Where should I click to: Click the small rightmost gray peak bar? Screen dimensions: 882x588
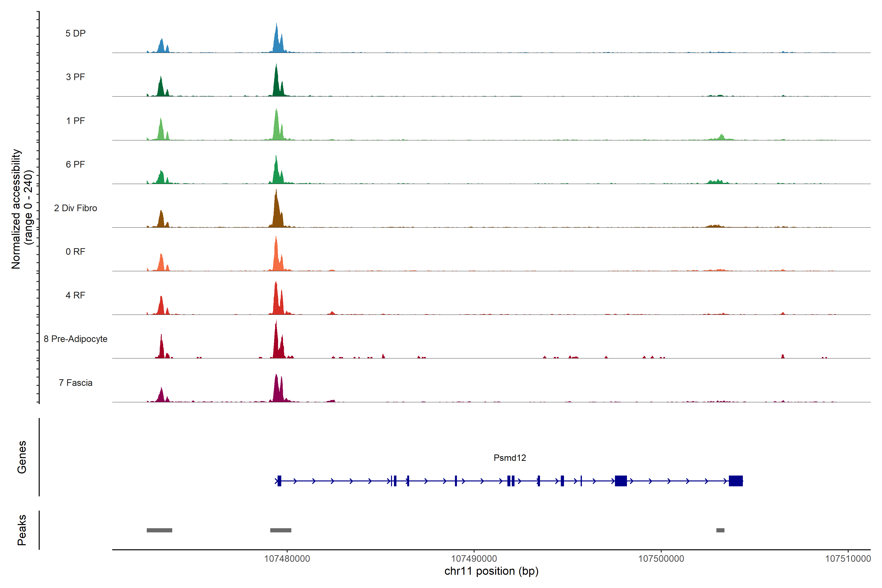coord(720,530)
